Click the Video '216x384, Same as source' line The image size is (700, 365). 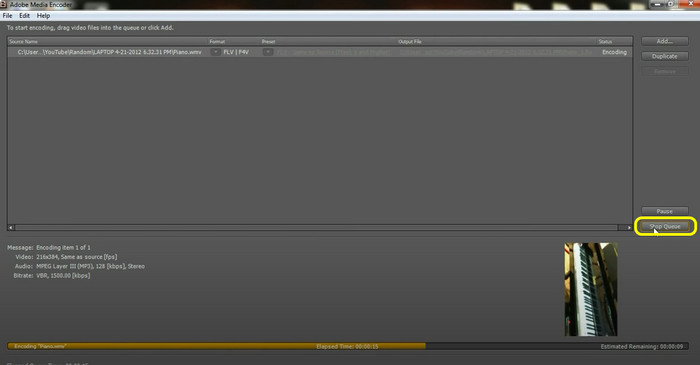[x=77, y=257]
